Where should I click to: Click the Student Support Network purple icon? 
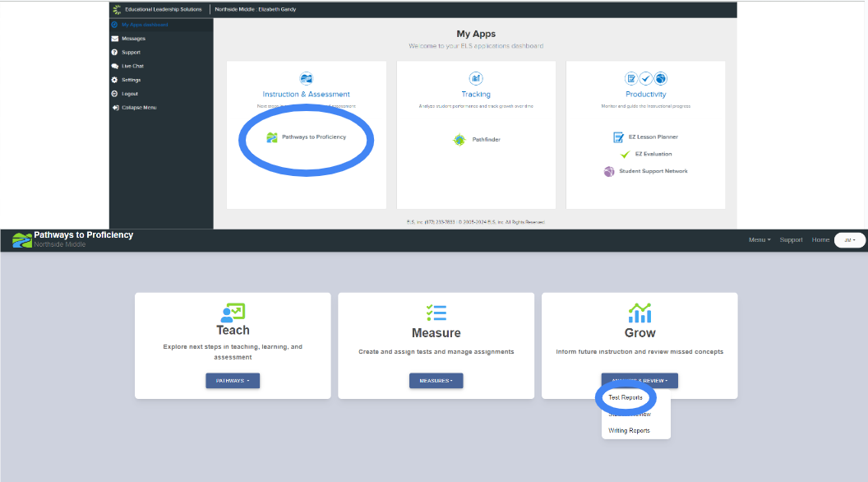[x=609, y=172]
